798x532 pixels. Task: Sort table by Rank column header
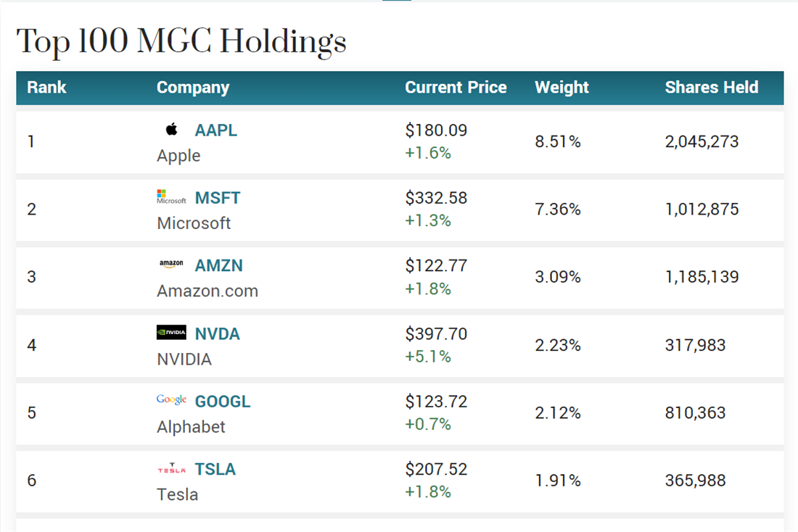coord(46,88)
